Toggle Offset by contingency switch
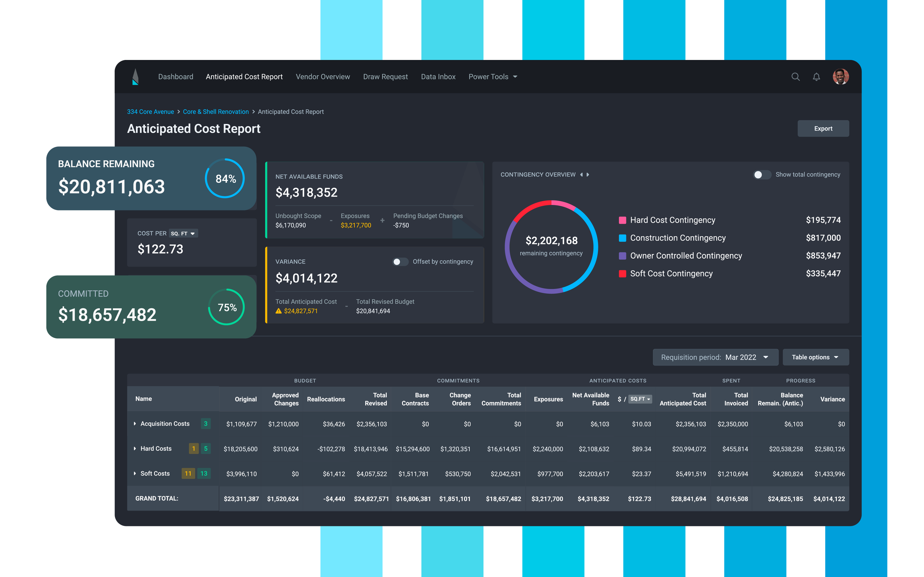924x577 pixels. tap(400, 262)
